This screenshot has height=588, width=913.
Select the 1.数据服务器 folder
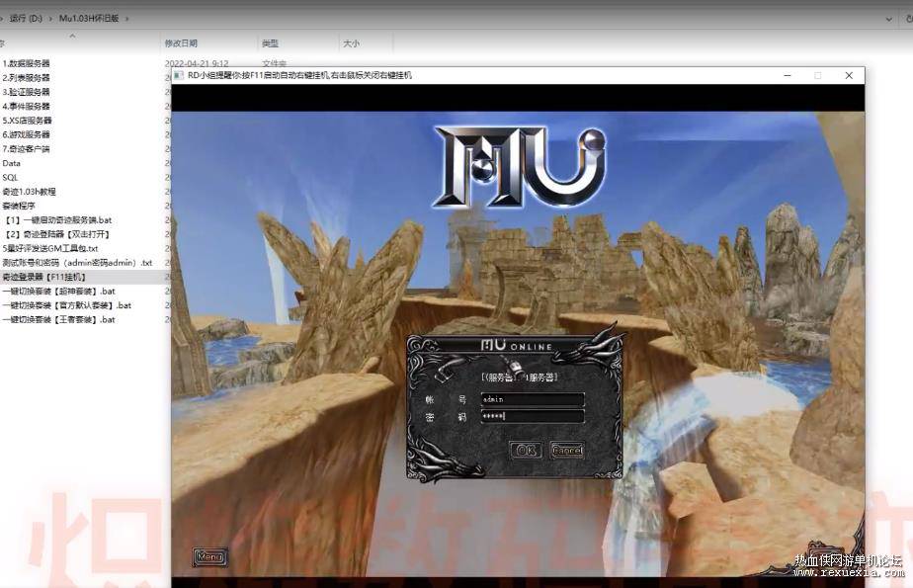(x=27, y=63)
